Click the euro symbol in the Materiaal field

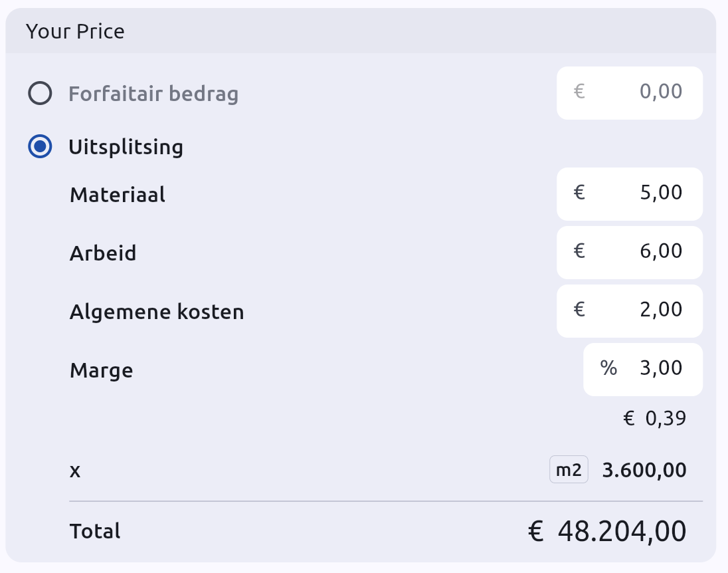(x=578, y=193)
